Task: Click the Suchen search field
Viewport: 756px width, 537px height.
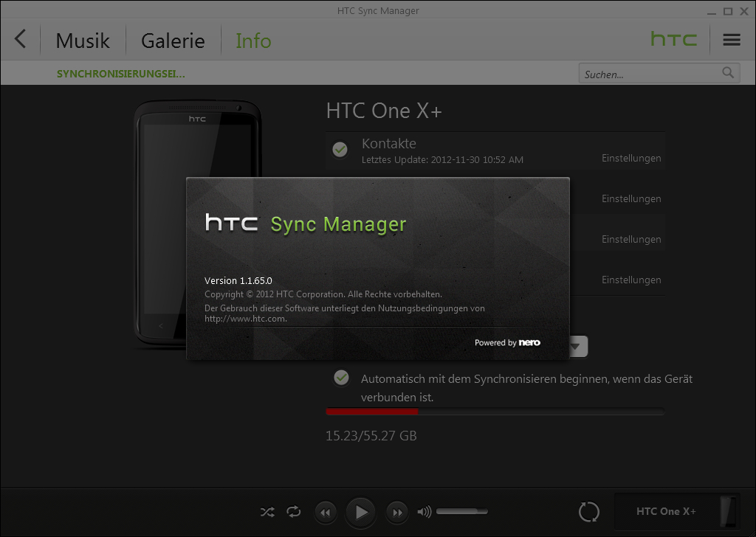Action: 659,74
